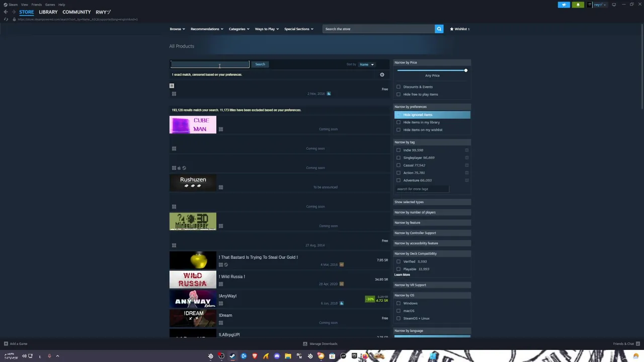Image resolution: width=644 pixels, height=362 pixels.
Task: Expand Narrow by feature section
Action: point(432,223)
